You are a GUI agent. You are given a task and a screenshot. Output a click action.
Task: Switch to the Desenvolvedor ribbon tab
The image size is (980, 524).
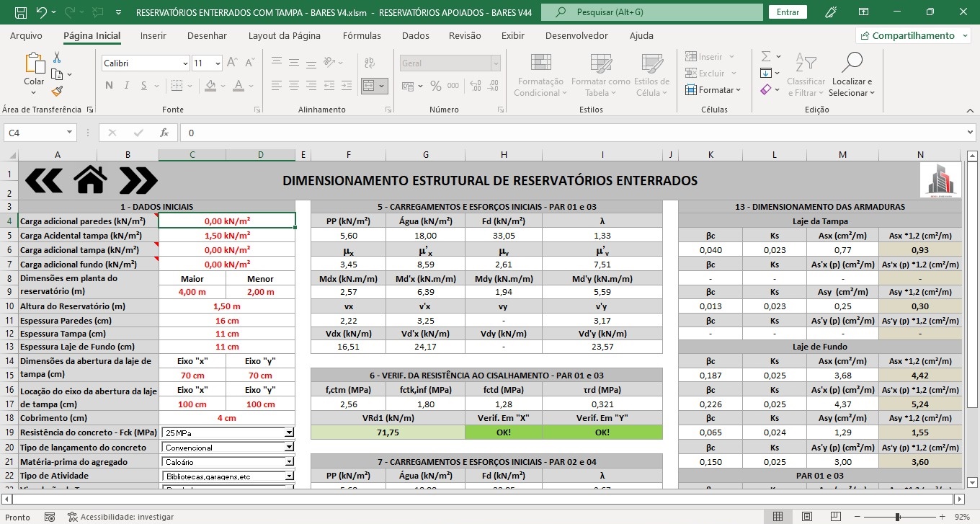click(x=576, y=35)
